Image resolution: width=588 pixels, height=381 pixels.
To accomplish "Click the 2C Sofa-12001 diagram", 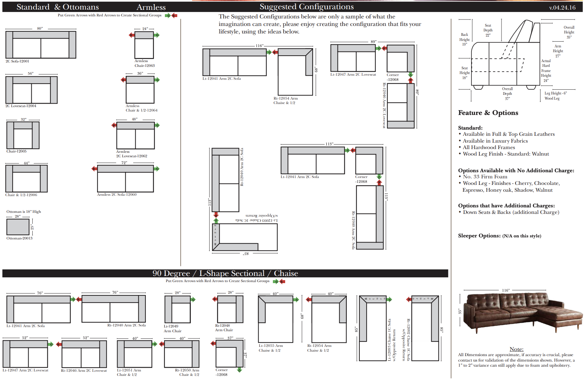I will click(41, 45).
